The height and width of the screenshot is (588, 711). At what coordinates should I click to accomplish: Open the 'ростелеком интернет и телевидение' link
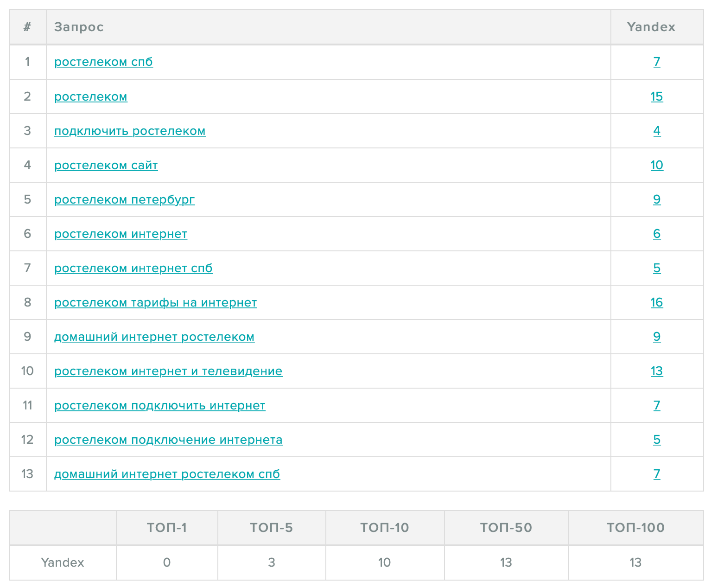168,371
